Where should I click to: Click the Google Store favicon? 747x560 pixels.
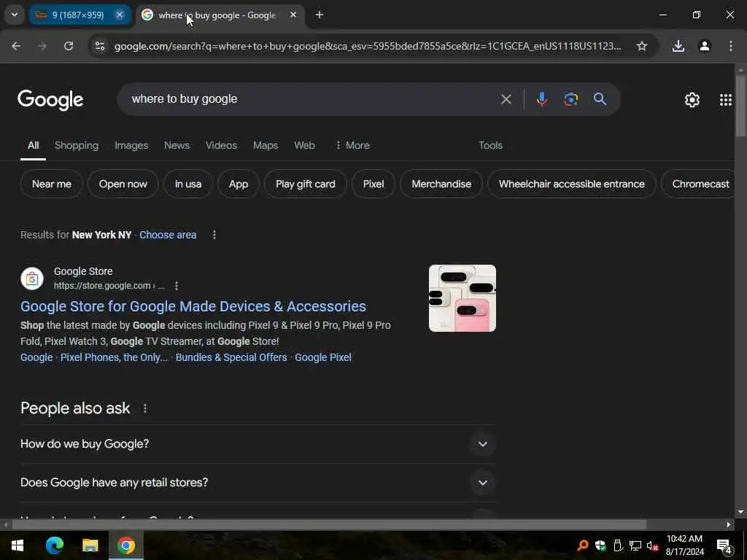(32, 279)
